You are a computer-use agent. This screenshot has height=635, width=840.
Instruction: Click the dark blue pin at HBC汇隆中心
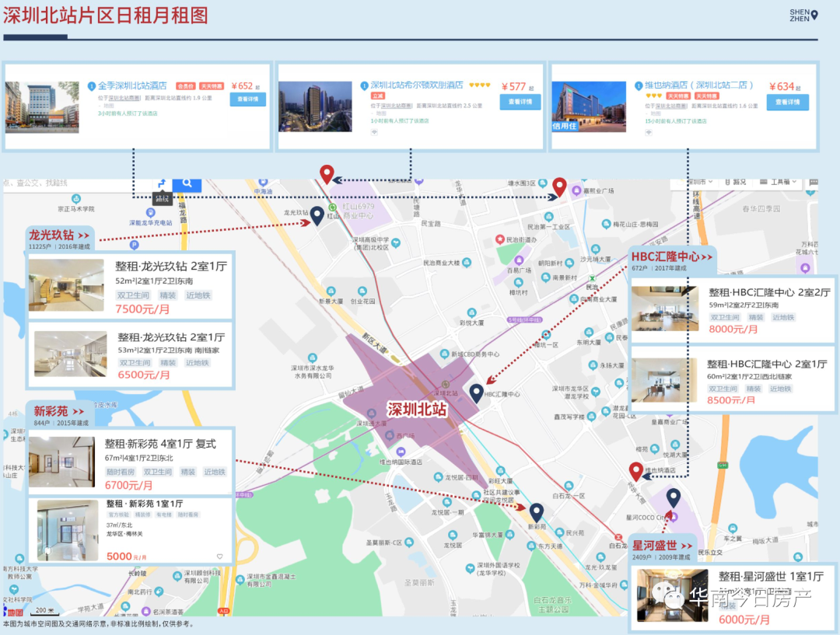tap(476, 393)
